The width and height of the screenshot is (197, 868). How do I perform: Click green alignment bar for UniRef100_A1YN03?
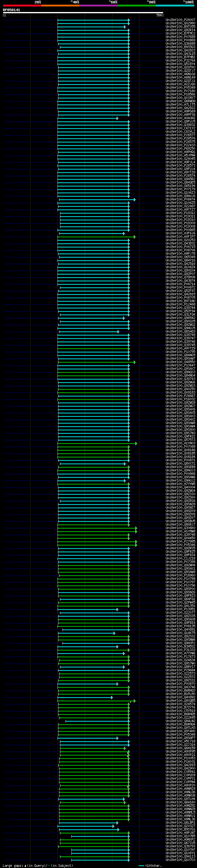pos(97,443)
